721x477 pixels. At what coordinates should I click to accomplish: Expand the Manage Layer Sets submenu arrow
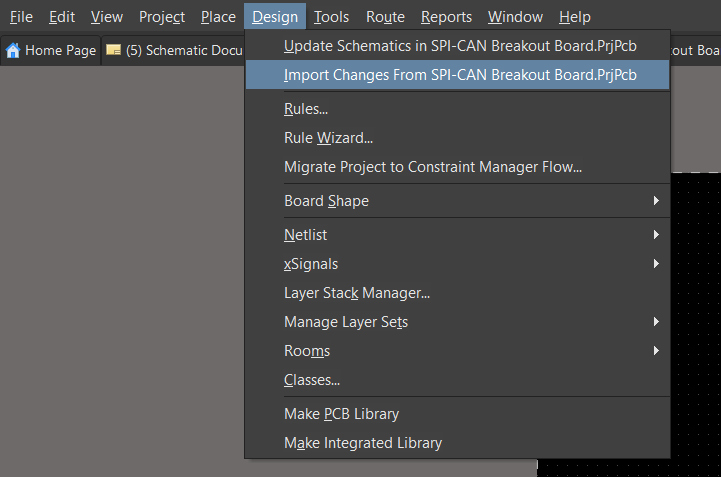(x=656, y=322)
